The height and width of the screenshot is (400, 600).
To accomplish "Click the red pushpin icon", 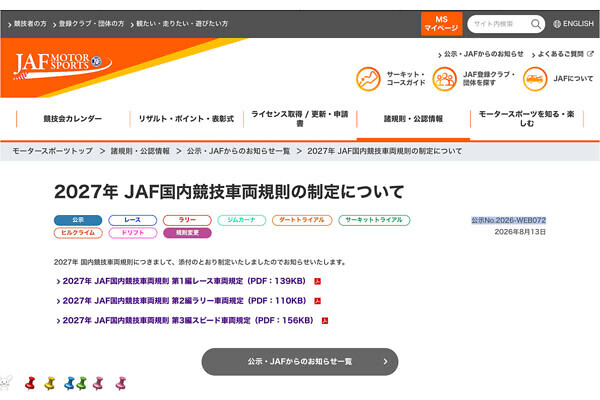I will coord(30,383).
